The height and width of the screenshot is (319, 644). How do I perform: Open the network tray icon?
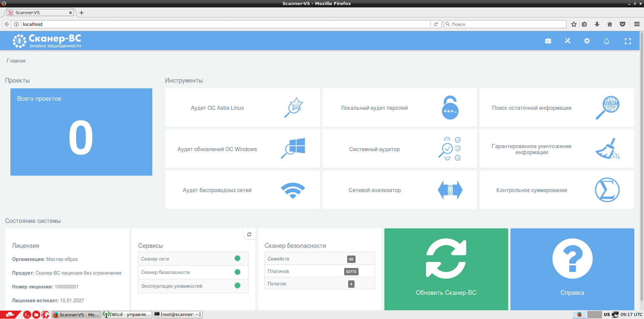click(x=615, y=315)
